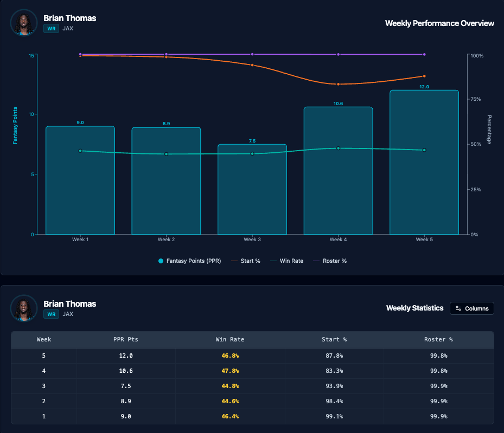Click the Week 3 teal Win Rate data point
The height and width of the screenshot is (433, 504).
point(252,153)
